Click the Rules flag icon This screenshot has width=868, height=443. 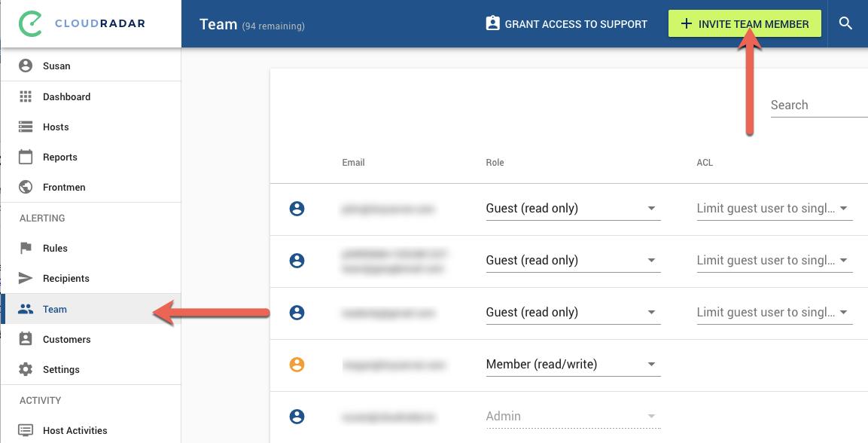[26, 248]
